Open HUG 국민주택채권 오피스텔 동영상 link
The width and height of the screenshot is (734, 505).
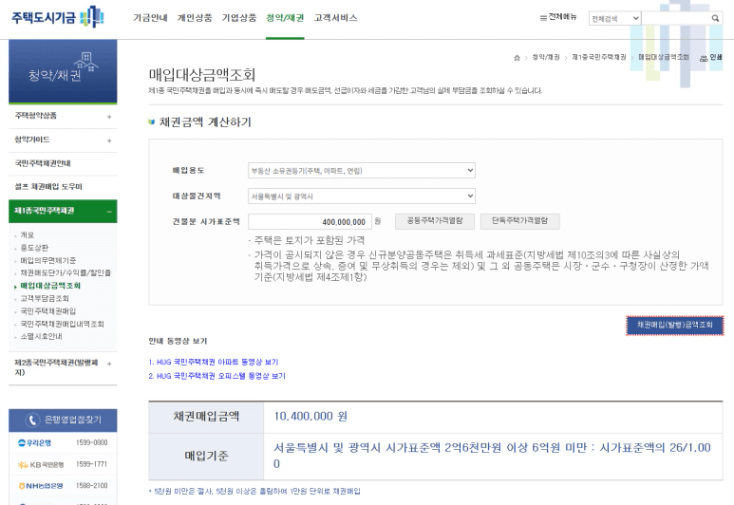click(x=217, y=376)
